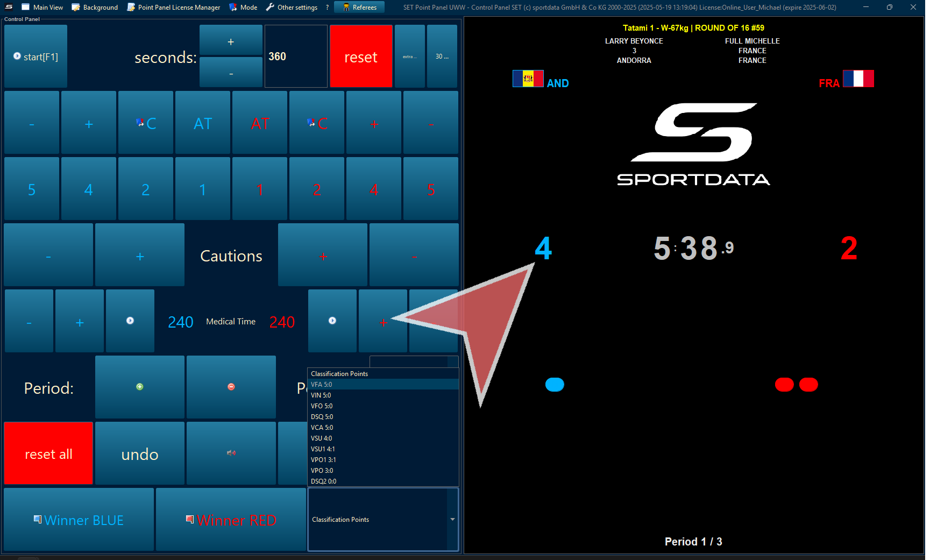Remove a blue caution with minus

tap(48, 255)
